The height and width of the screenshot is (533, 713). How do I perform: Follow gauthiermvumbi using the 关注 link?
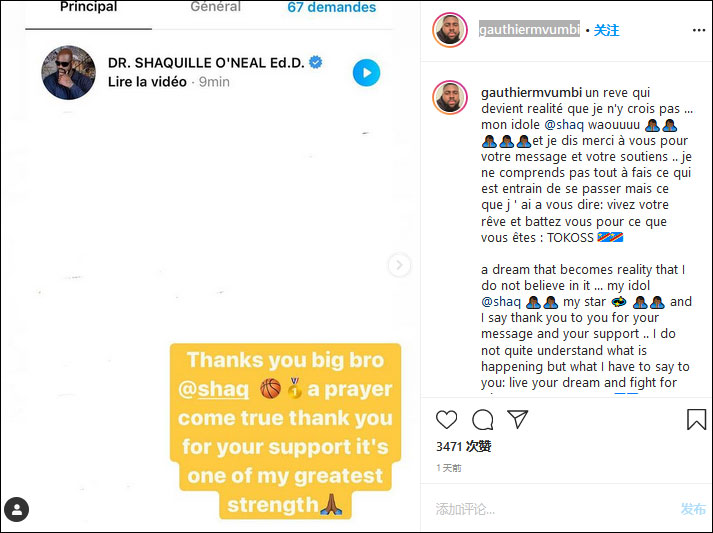tap(606, 30)
